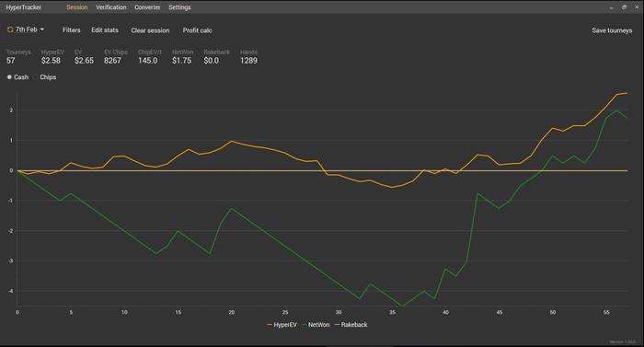Click the Version 1.56.0 label
This screenshot has width=644, height=347.
(622, 342)
